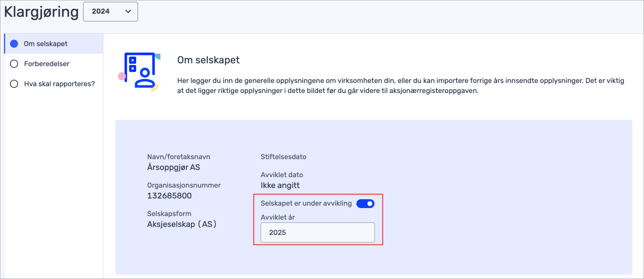Click the chevron arrow in year selector
This screenshot has height=279, width=644.
tap(128, 12)
